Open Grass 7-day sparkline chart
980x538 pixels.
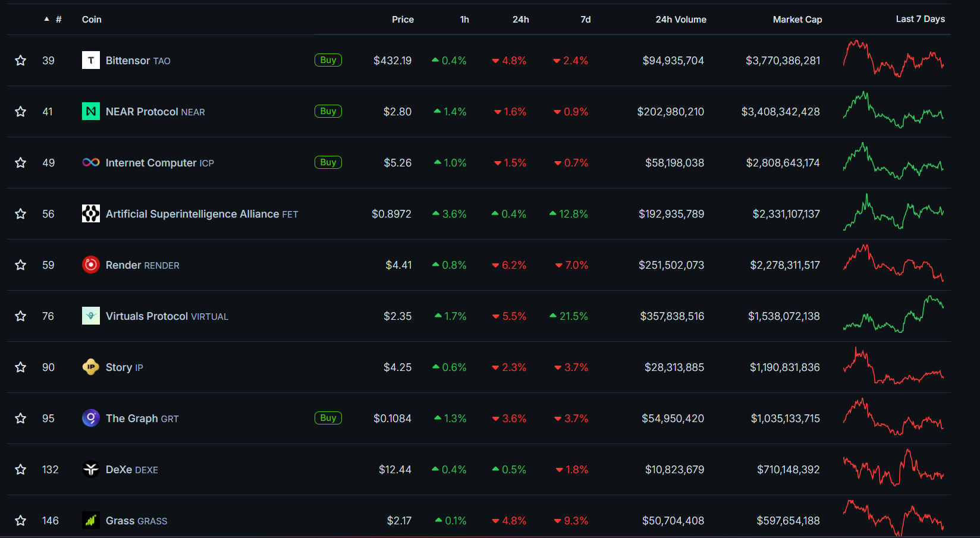pos(893,518)
